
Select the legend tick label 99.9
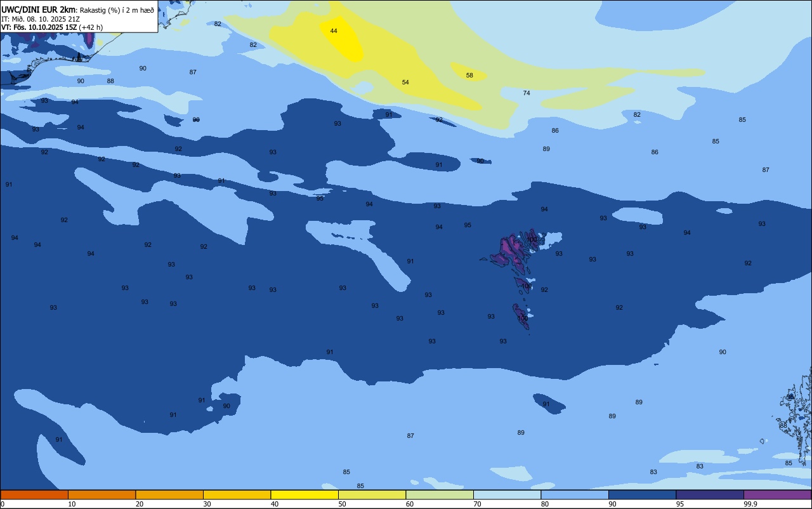751,504
